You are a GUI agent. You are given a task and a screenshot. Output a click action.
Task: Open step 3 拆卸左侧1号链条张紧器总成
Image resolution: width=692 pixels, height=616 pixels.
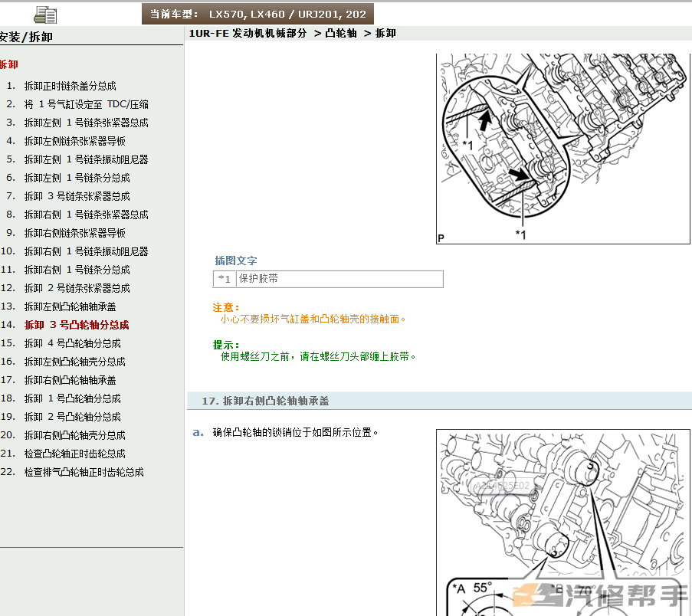click(86, 123)
